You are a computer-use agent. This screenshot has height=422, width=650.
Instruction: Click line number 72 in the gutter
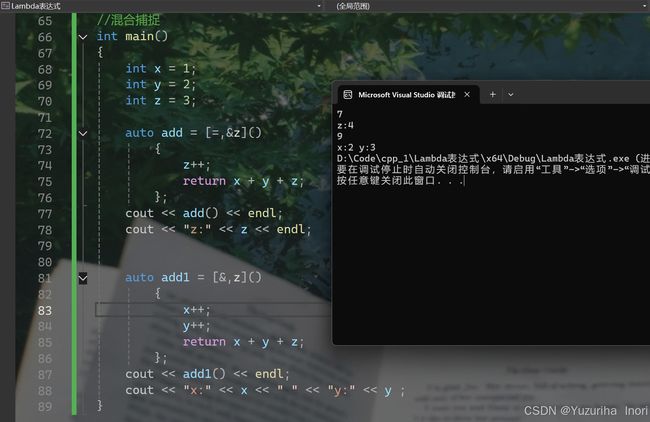[45, 133]
